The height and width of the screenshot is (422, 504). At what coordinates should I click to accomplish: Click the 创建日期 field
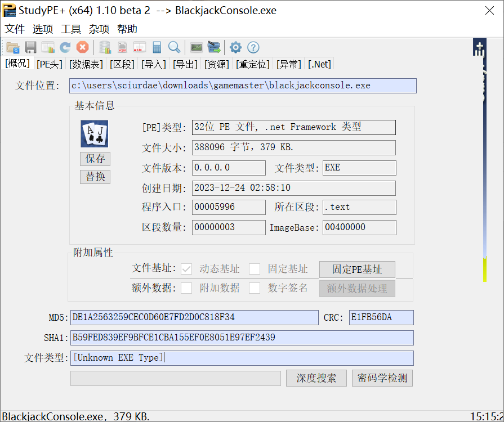click(294, 188)
